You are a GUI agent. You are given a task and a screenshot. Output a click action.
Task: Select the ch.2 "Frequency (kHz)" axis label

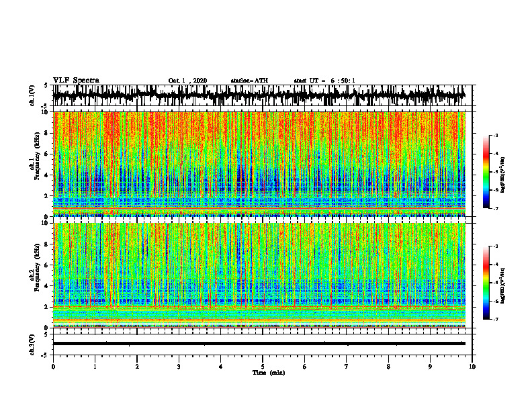tap(37, 267)
